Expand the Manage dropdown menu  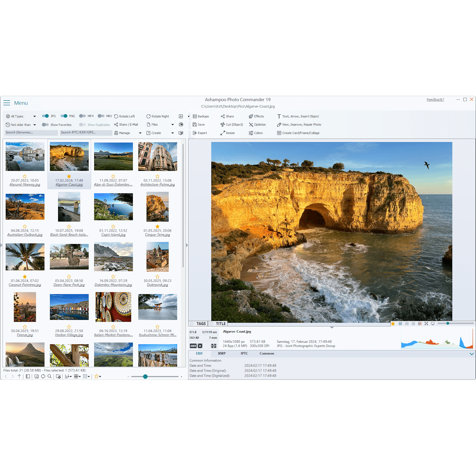[140, 133]
